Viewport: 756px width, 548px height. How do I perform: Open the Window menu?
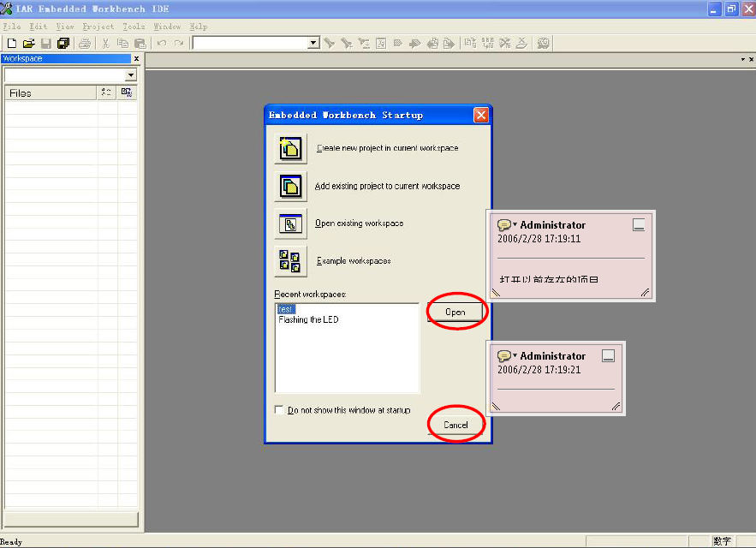pyautogui.click(x=167, y=27)
